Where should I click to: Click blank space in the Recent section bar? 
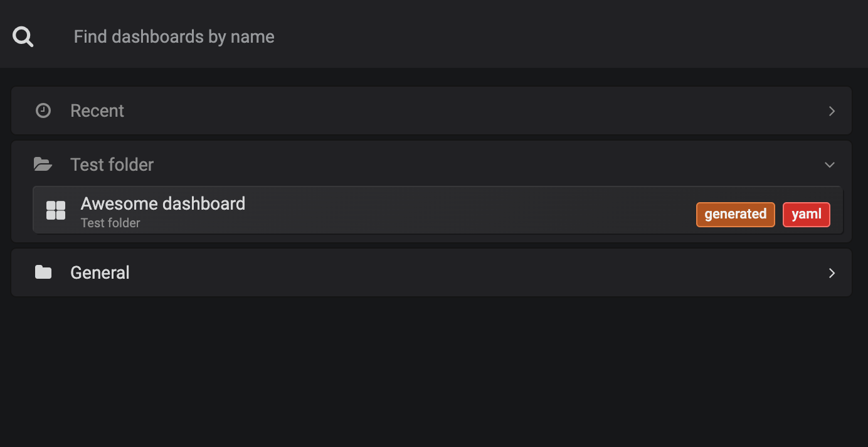[x=470, y=110]
